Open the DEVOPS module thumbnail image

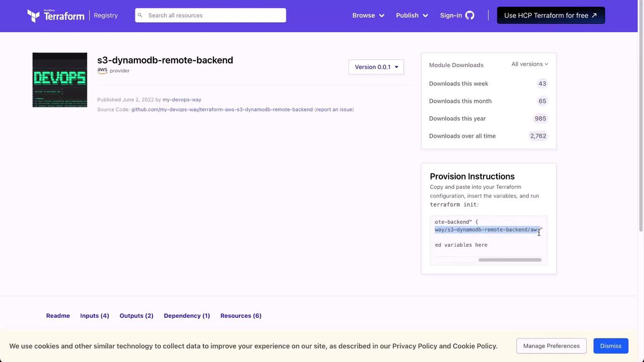click(x=60, y=80)
